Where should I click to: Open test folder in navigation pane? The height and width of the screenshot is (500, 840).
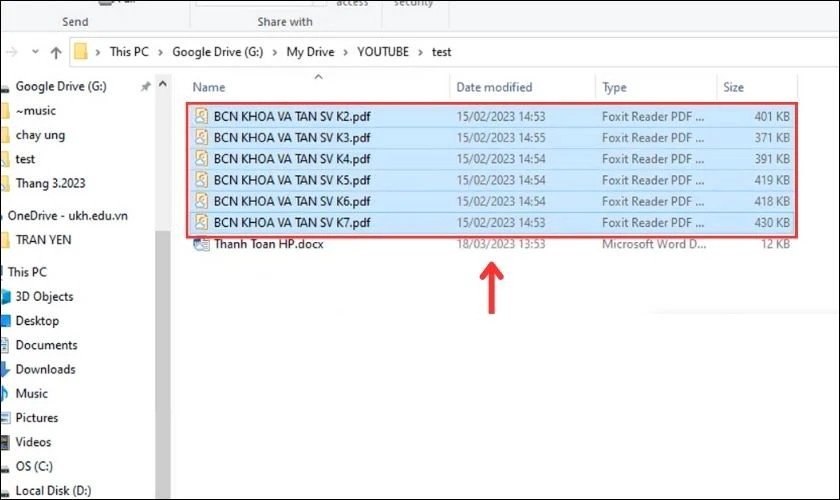(x=25, y=159)
